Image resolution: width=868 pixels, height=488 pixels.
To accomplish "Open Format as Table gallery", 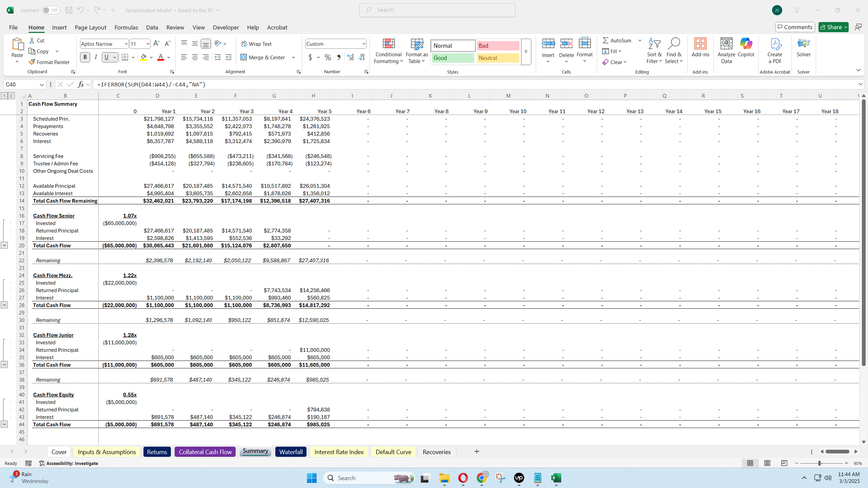I will click(x=417, y=51).
